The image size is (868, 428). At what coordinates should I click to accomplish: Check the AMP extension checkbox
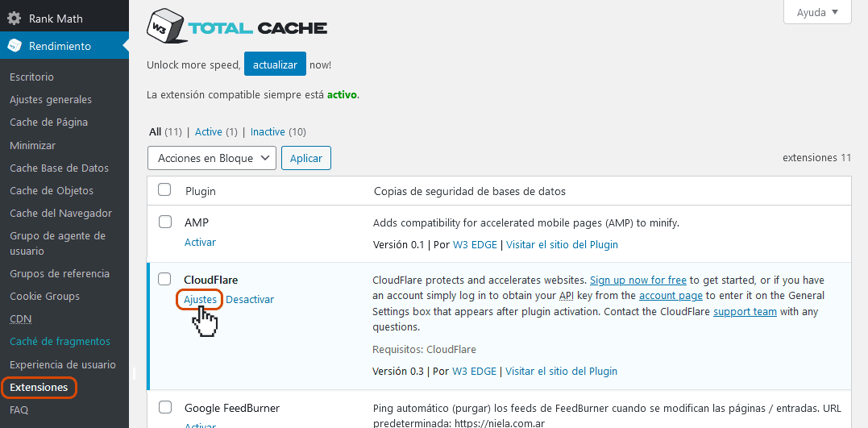click(164, 222)
